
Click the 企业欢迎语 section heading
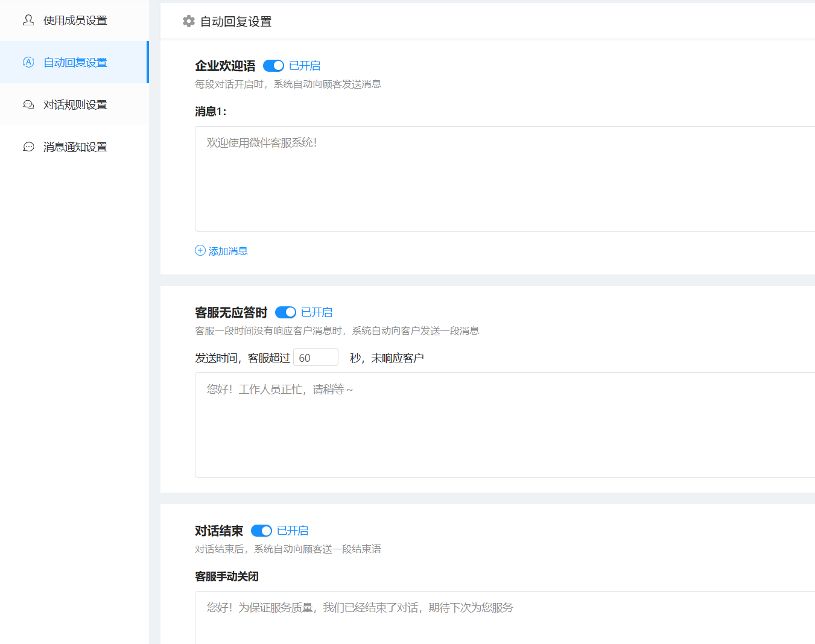[225, 66]
